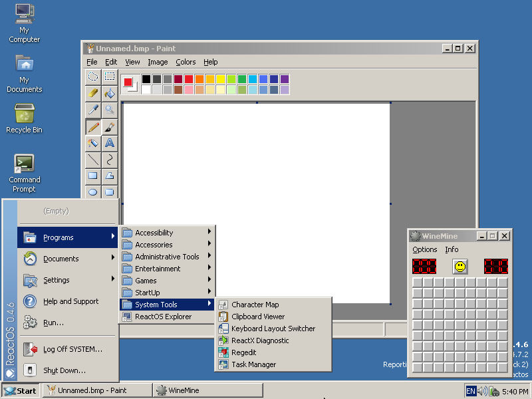The image size is (532, 399).
Task: Select the Polygon shape tool
Action: point(109,176)
